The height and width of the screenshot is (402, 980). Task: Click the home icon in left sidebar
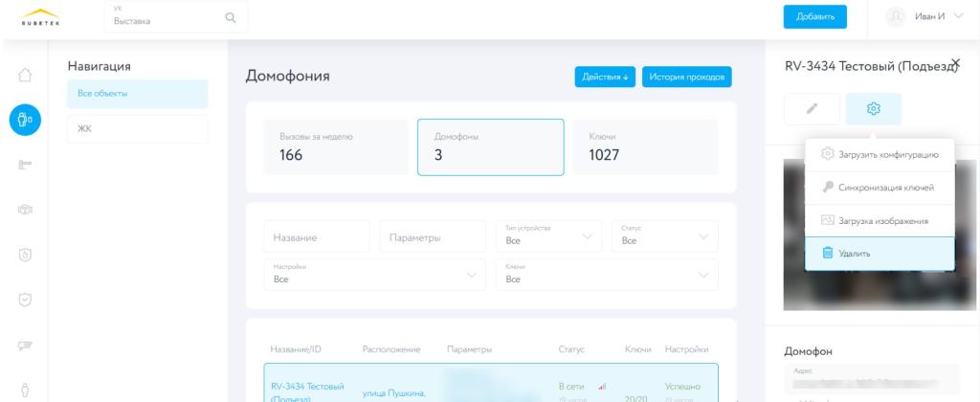tap(25, 76)
